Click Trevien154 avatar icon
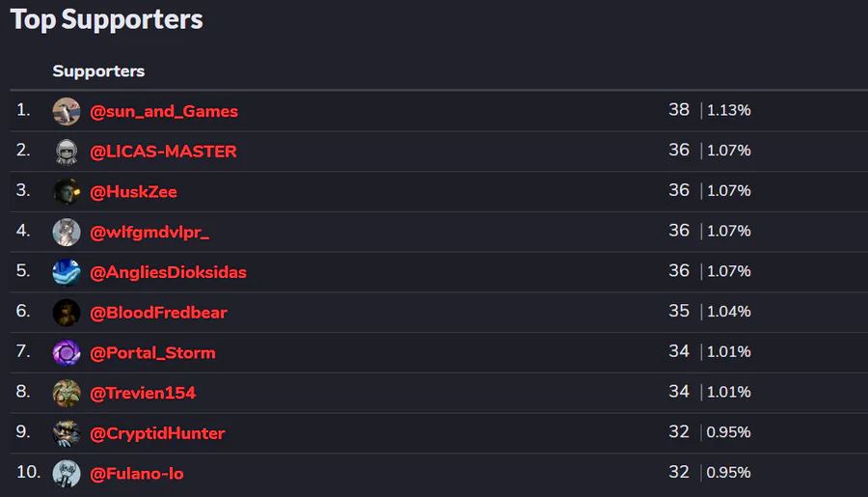This screenshot has width=868, height=497. pos(66,393)
